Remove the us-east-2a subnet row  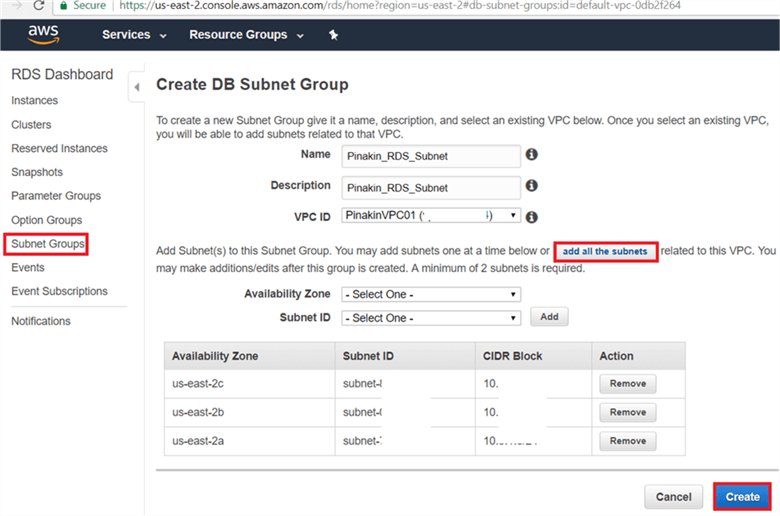[x=628, y=441]
